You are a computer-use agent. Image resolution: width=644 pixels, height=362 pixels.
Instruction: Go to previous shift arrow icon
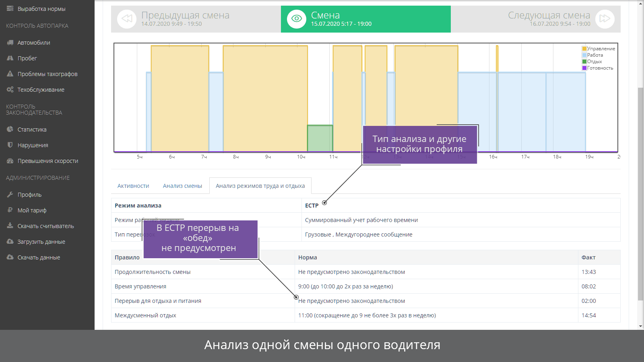pos(127,19)
